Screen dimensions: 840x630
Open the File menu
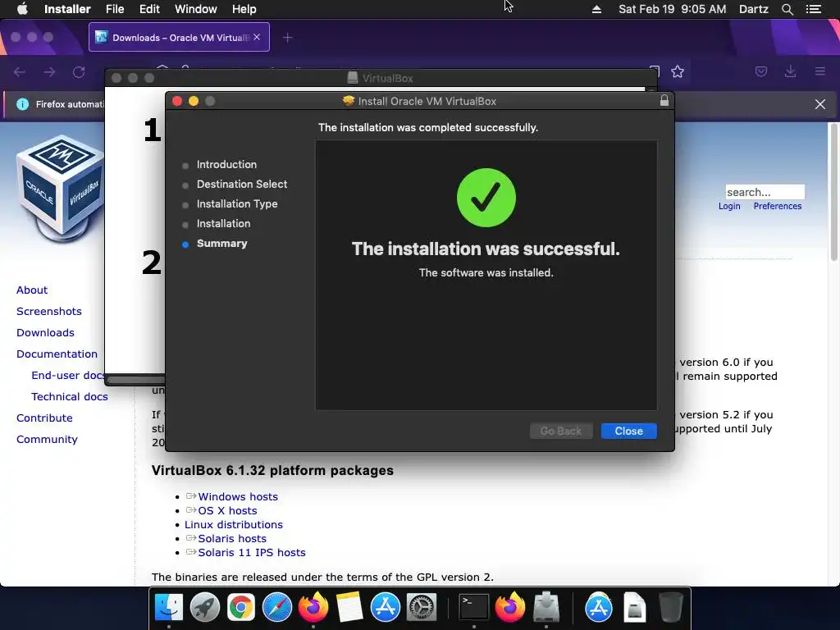pos(115,9)
